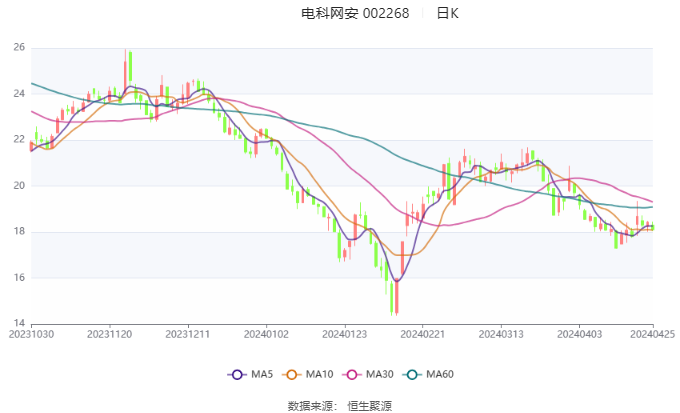Click the 数据来源 恒生聚源 source text
The image size is (680, 413).
340,405
